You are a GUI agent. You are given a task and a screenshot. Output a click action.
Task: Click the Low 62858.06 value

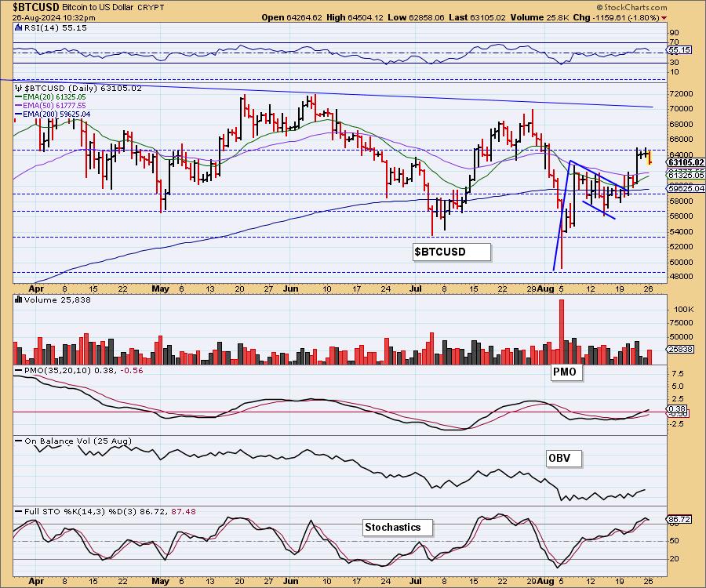pos(416,17)
